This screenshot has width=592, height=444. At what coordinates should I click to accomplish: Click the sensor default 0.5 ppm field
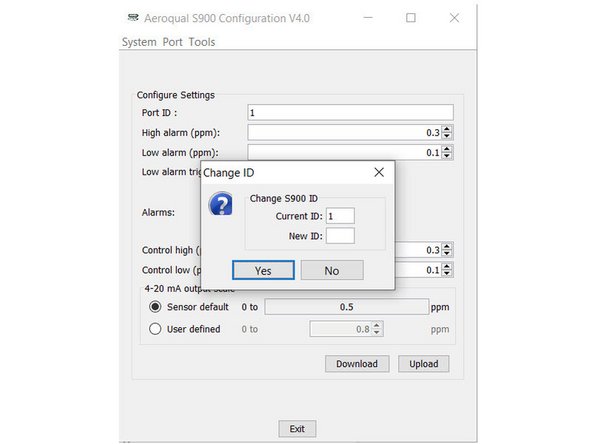(x=347, y=307)
